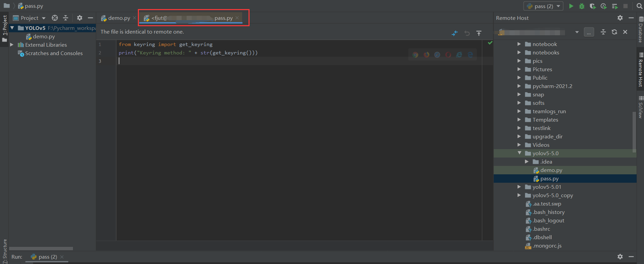Compare remote file with local version
This screenshot has width=644, height=264.
[455, 33]
